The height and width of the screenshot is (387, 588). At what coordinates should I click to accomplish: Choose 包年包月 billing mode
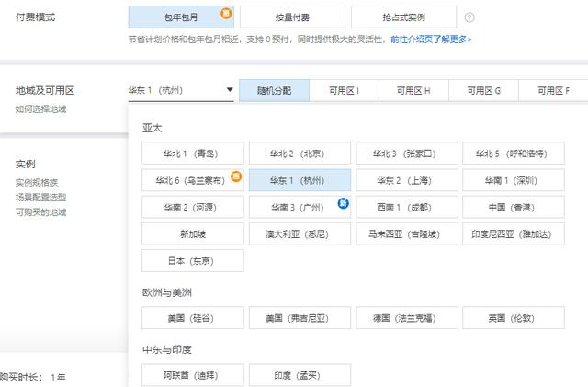click(181, 17)
